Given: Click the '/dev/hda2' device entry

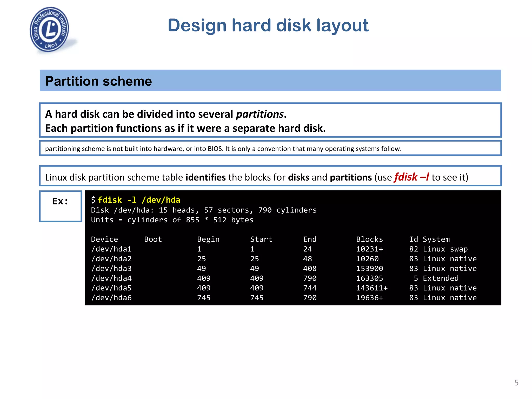Looking at the screenshot, I should [x=111, y=259].
